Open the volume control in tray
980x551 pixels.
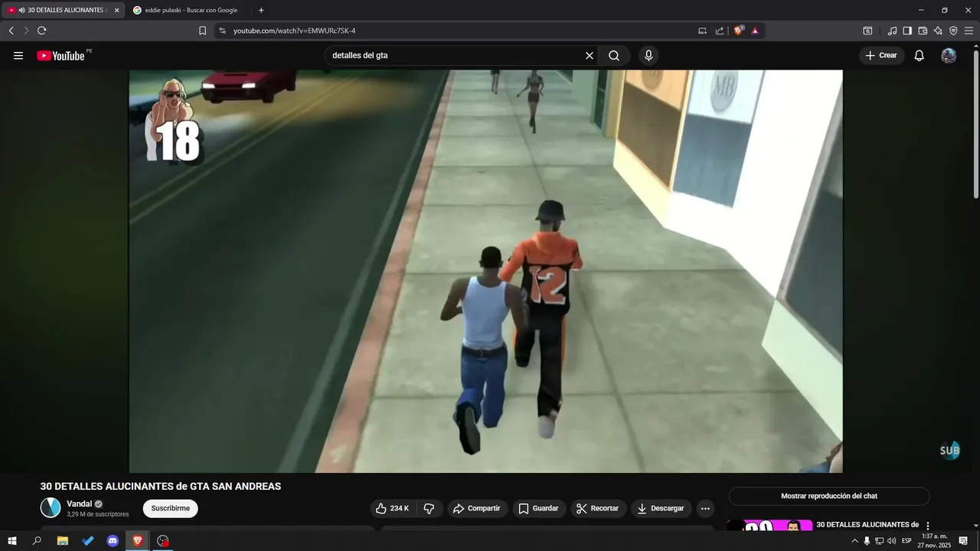click(x=891, y=541)
